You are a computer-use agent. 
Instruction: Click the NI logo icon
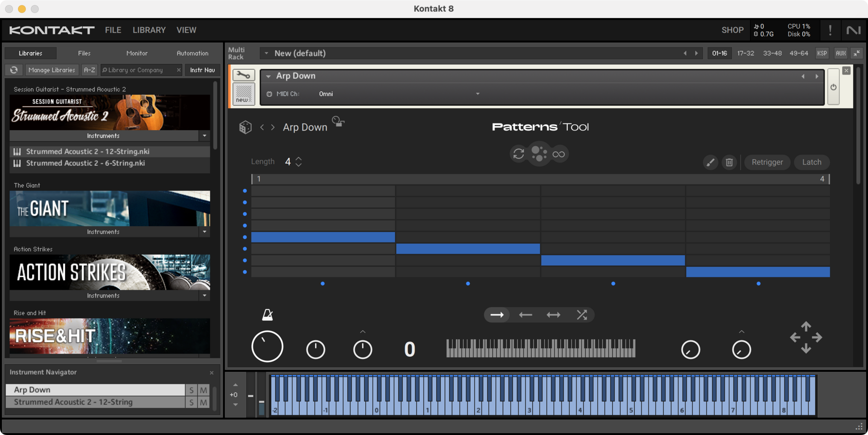click(854, 30)
